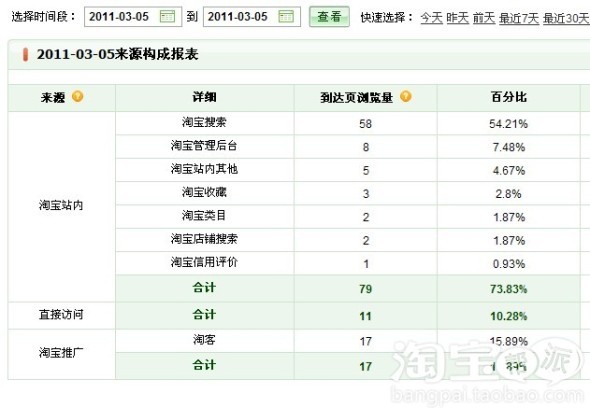Screen dimensions: 590x408
Task: Select the 淘宝搜索 row
Action: pos(348,123)
